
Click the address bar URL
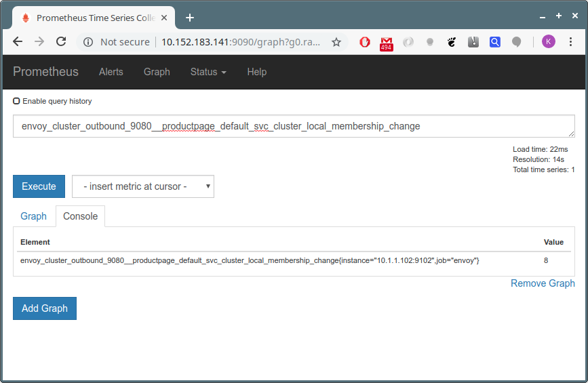click(240, 42)
